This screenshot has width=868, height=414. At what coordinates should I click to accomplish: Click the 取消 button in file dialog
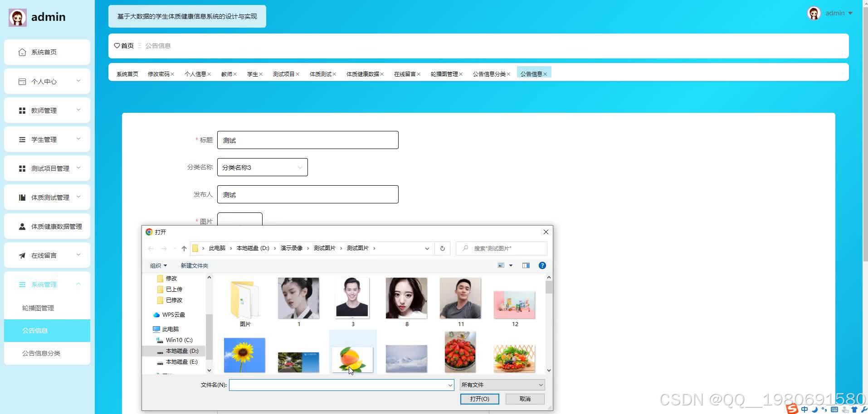(525, 399)
